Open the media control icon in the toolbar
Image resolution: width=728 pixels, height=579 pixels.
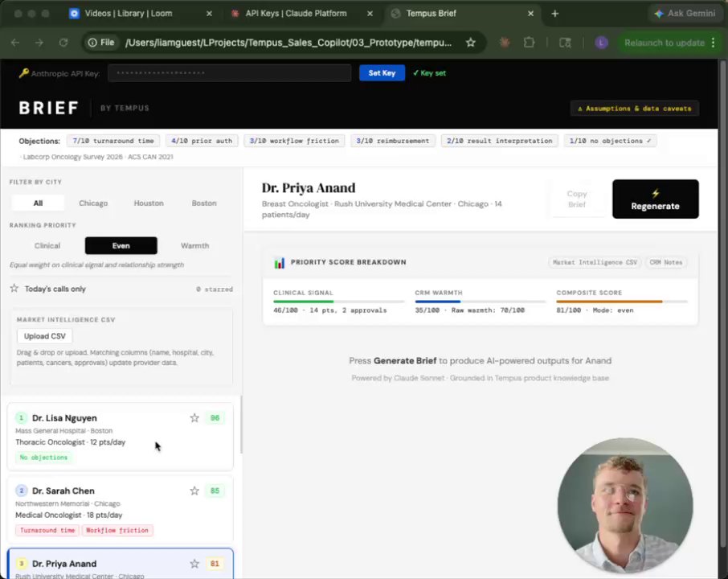tap(565, 43)
